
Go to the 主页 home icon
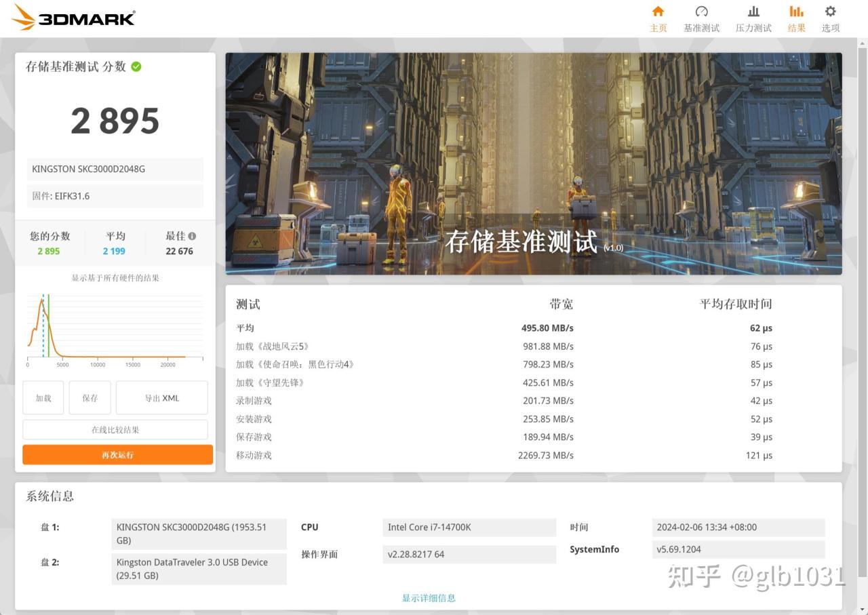(x=658, y=12)
